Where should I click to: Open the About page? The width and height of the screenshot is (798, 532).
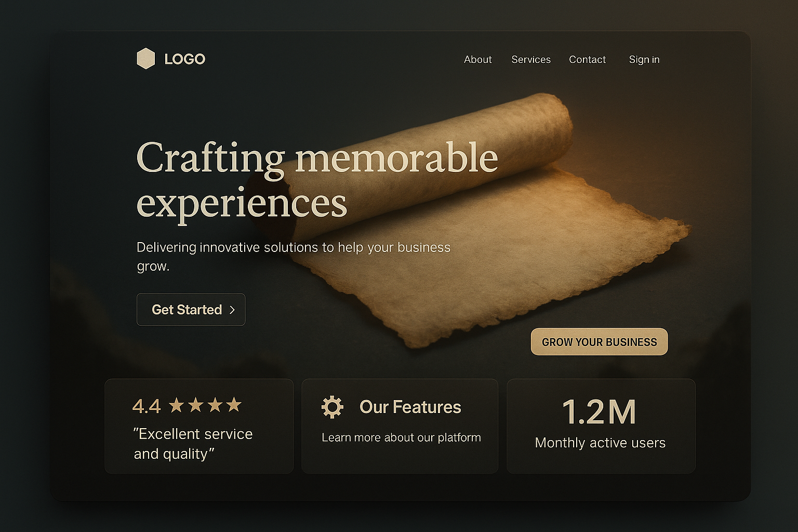tap(478, 60)
